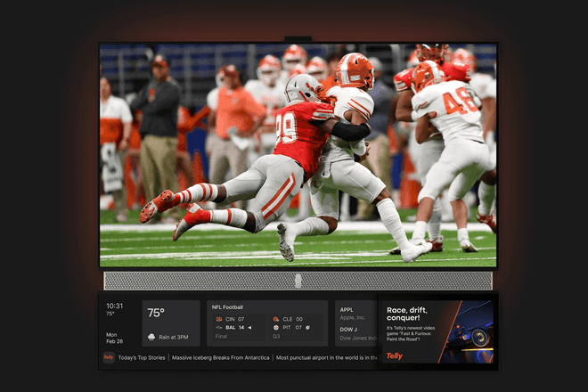The height and width of the screenshot is (392, 588).
Task: Click the Mon Feb 26 date display
Action: point(115,337)
